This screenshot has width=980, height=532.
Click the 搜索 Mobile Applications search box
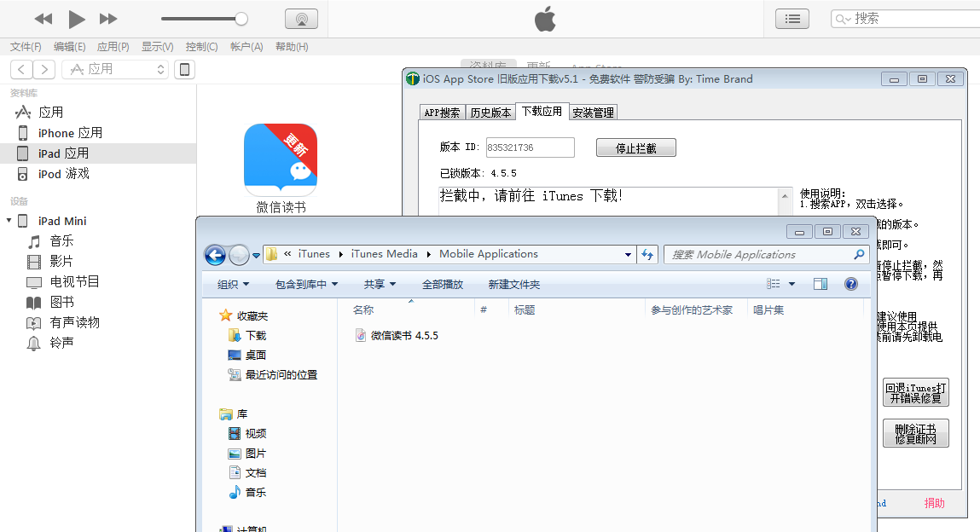(x=766, y=255)
